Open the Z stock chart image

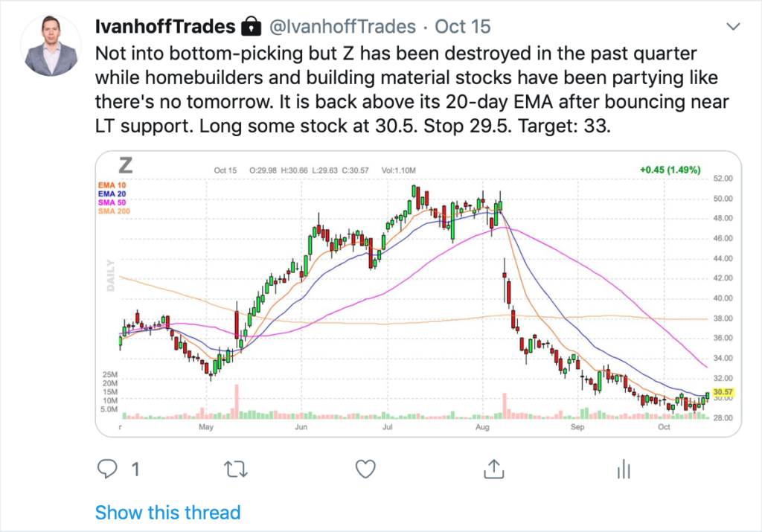(x=418, y=293)
